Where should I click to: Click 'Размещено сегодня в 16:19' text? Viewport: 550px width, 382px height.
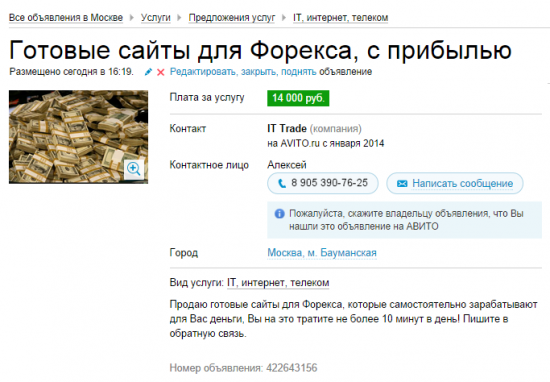point(71,72)
